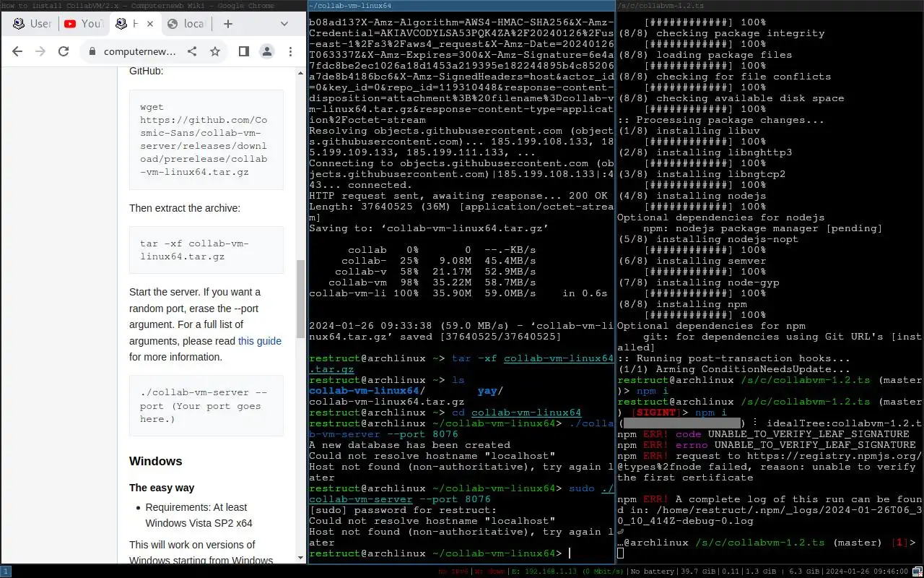Close the active wiki tab
Viewport: 924px width, 578px height.
click(x=150, y=24)
